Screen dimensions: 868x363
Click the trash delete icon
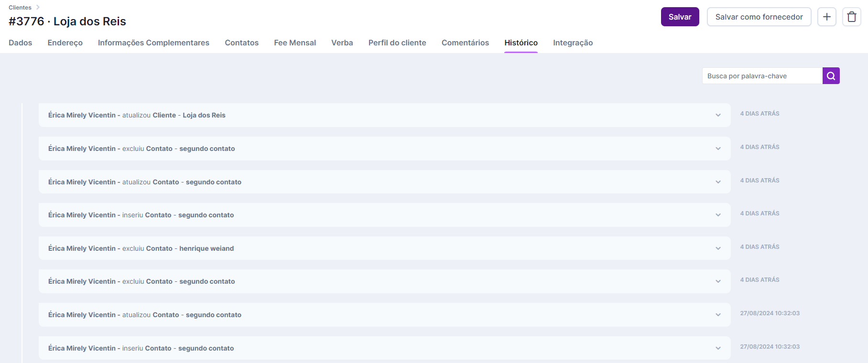pyautogui.click(x=851, y=17)
